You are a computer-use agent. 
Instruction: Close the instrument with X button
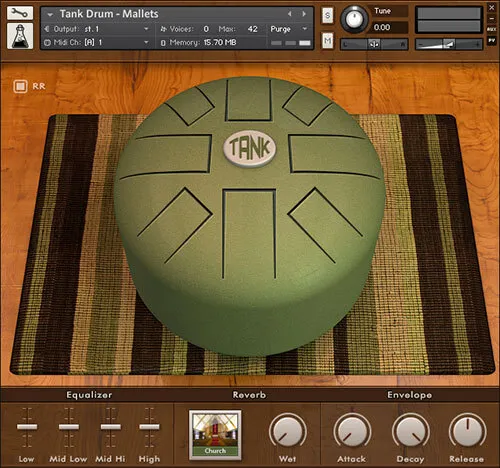[492, 7]
